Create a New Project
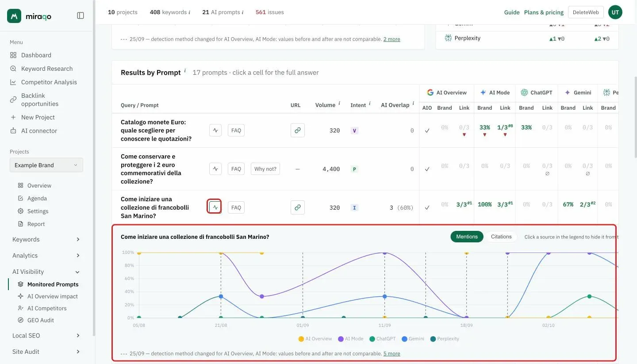 point(38,117)
